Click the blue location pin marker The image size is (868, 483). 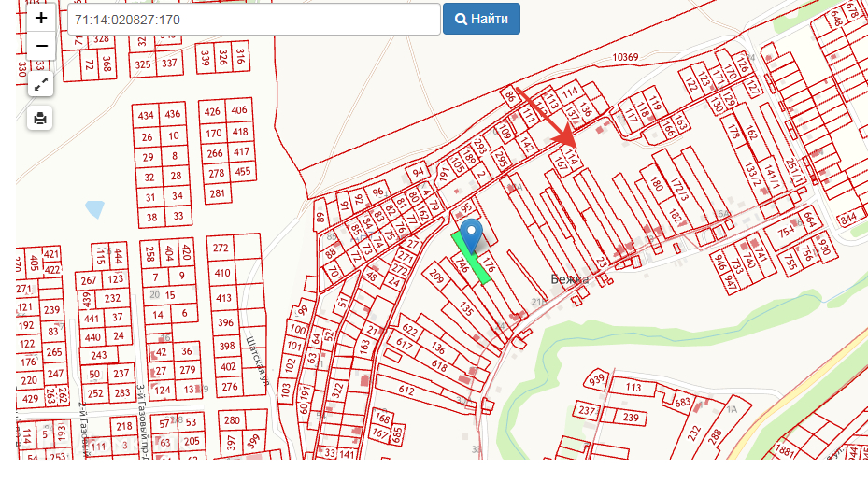click(x=471, y=236)
